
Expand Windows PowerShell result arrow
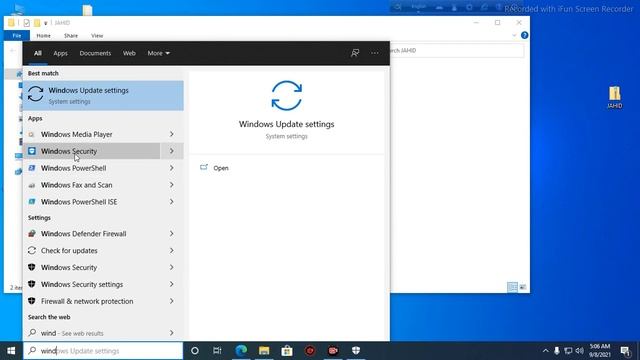172,168
